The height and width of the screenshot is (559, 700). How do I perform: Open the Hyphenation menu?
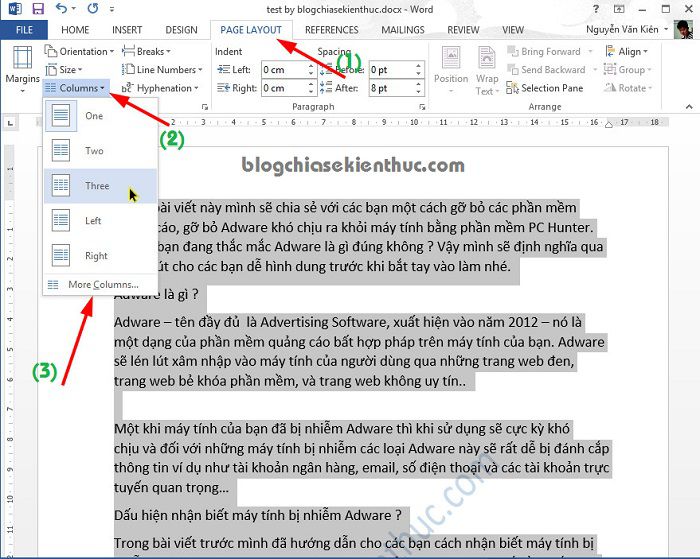160,88
